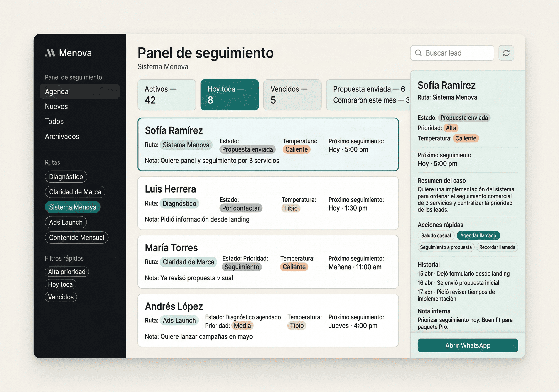Click the magnifier icon in the search field
The image size is (559, 392).
click(x=419, y=53)
